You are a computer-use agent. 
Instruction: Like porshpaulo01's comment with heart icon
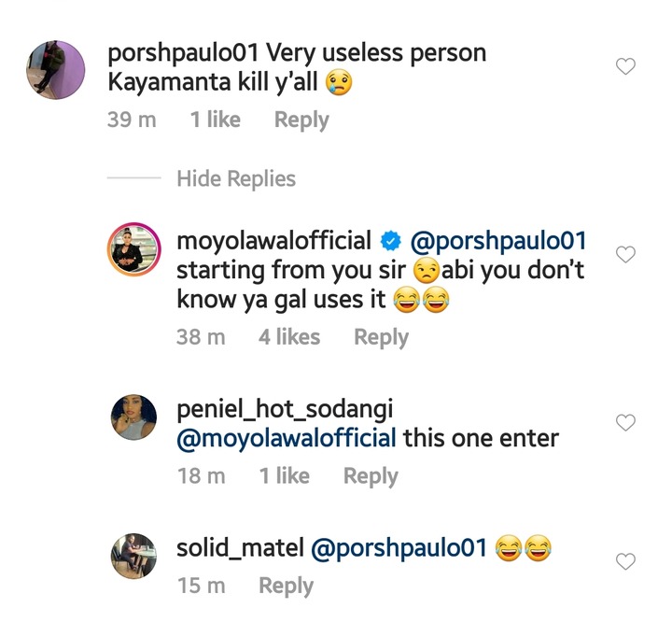(x=626, y=66)
